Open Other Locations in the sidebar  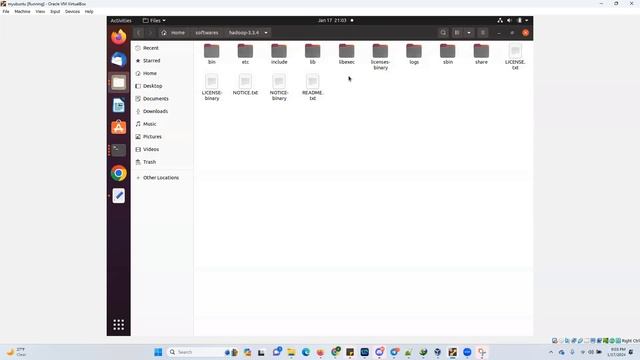[x=162, y=178]
